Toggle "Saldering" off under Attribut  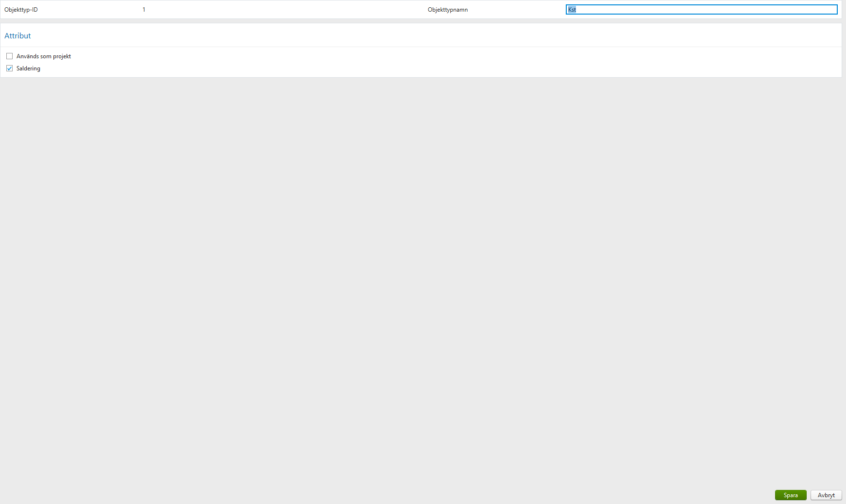coord(9,68)
